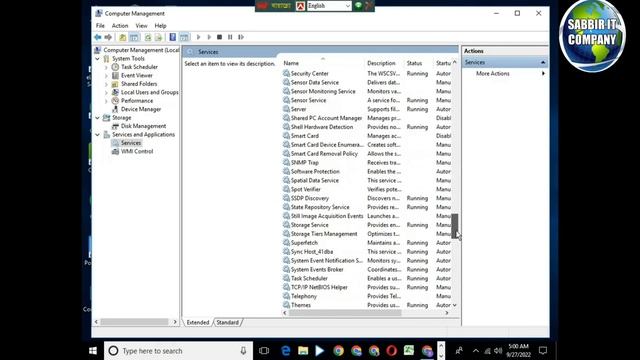
Task: Select Disk Management in the tree
Action: 143,126
